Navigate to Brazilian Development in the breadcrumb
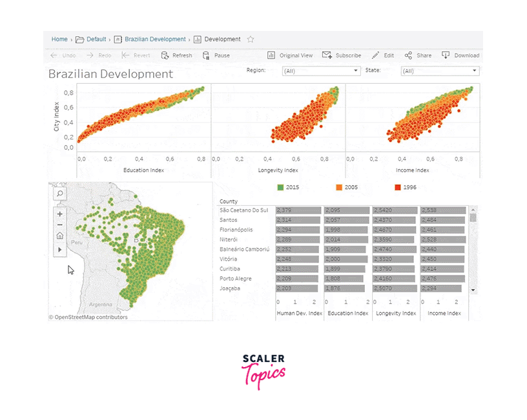Viewport: 527px width, 420px height. 154,39
